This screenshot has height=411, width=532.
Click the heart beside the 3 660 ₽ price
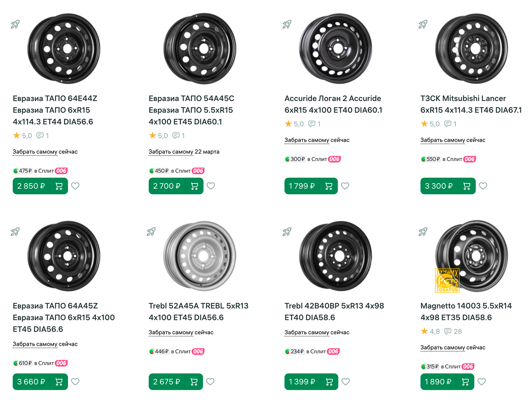75,382
